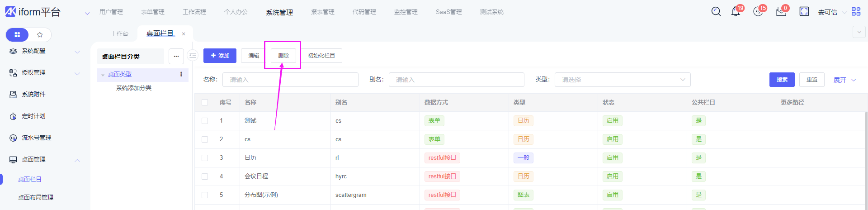The image size is (868, 210).
Task: Click the 初始化栏目 button
Action: (x=321, y=56)
